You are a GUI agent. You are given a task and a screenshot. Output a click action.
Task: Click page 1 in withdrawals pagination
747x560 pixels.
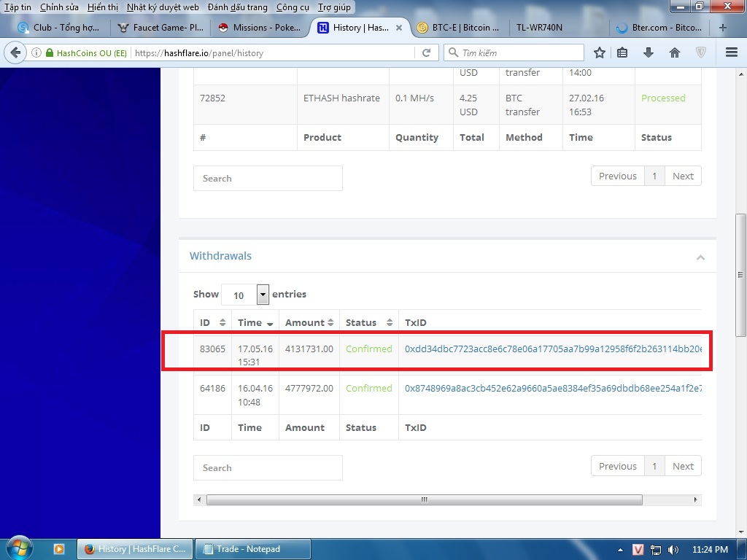tap(654, 466)
